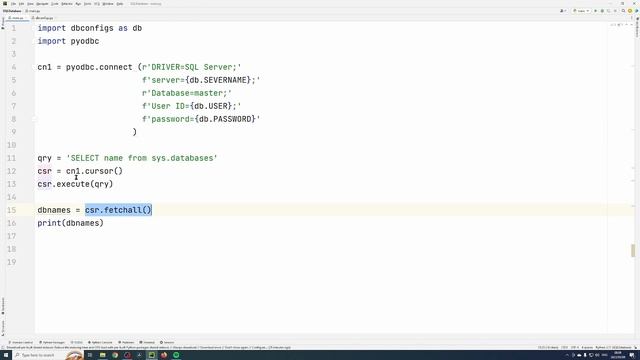
Task: Open the Version Control tool window
Action: 21,342
